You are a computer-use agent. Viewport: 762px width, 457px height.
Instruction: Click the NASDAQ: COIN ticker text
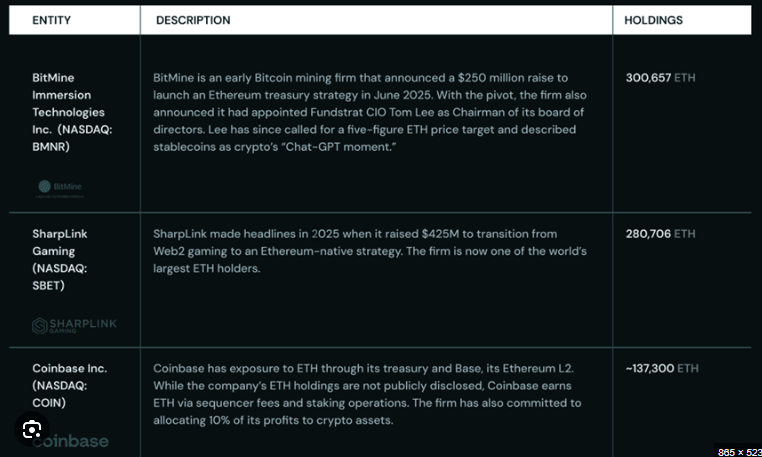tap(60, 394)
